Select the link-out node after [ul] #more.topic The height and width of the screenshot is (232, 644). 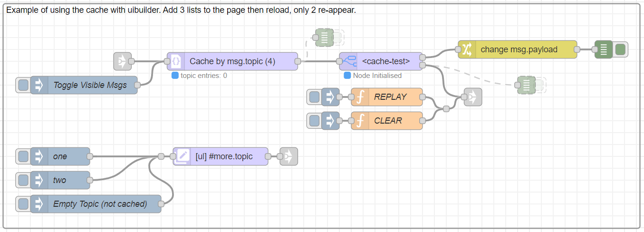288,156
